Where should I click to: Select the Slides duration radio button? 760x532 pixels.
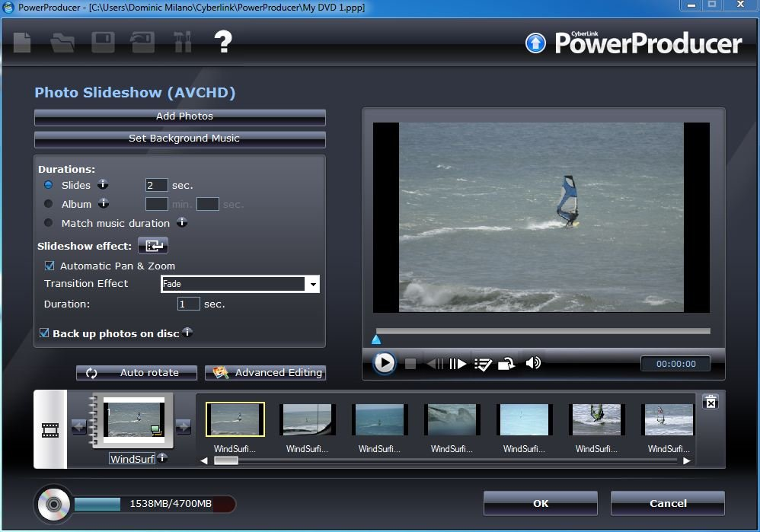[x=49, y=185]
